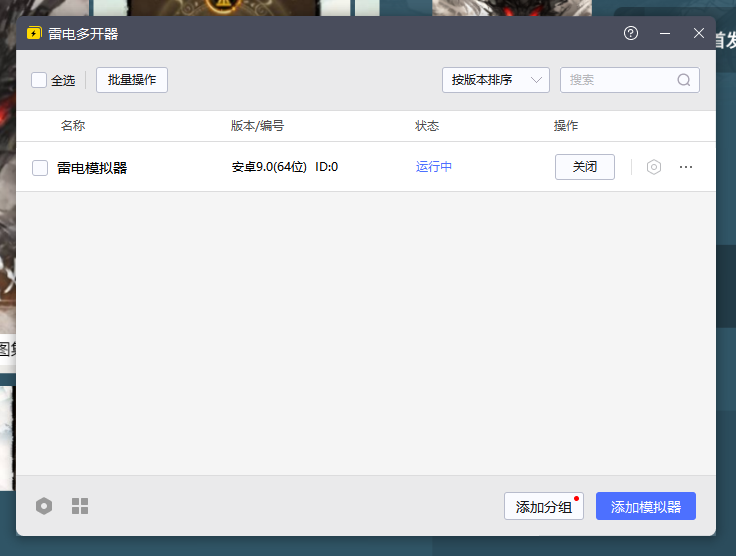Click the blue 添加模拟器 button
This screenshot has height=556, width=736.
pos(646,506)
